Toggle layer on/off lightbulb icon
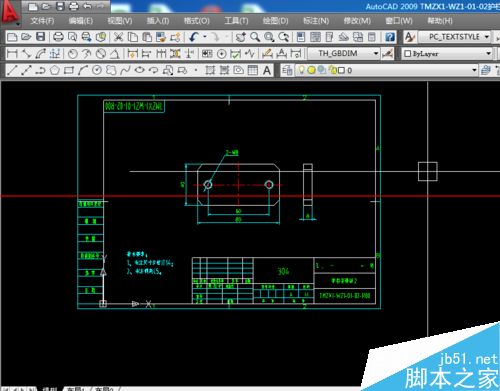Viewport: 500px width, 391px height. 301,70
